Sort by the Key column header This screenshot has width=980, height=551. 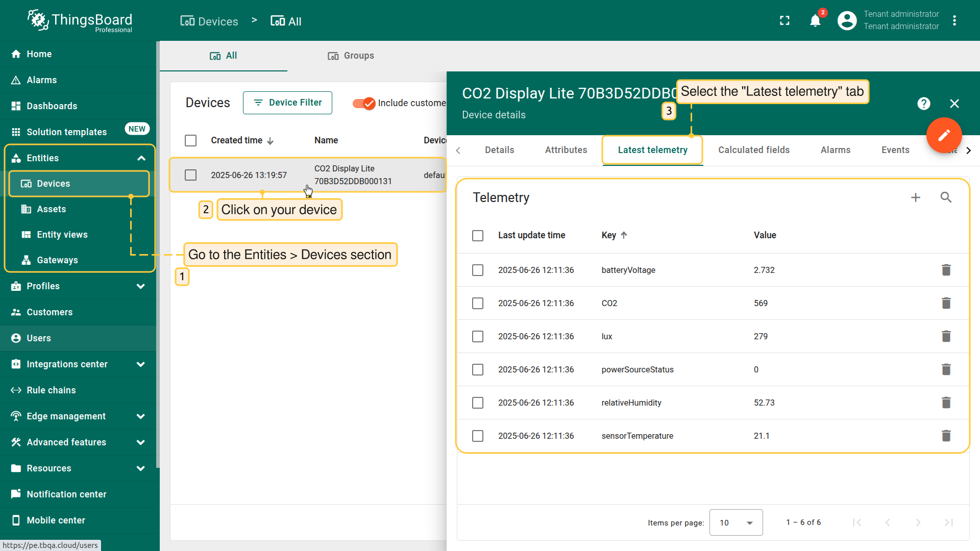(x=609, y=235)
